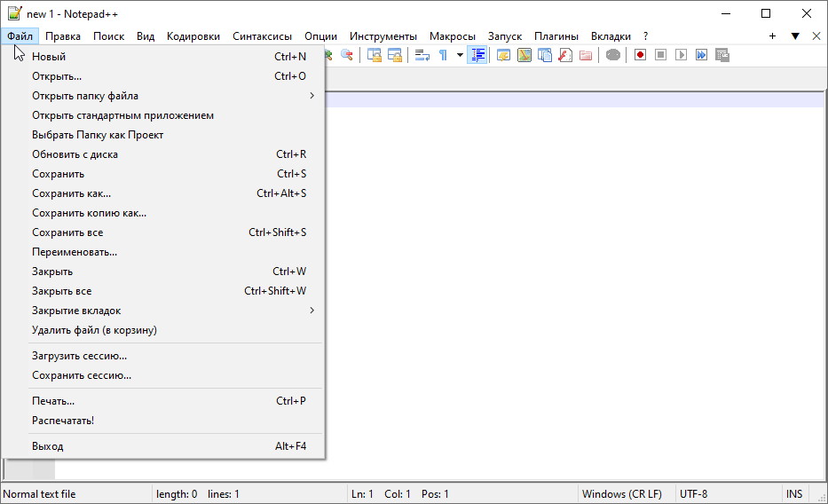Viewport: 828px width, 504px height.
Task: Choose 'Закрыть все' menu entry
Action: pyautogui.click(x=163, y=291)
